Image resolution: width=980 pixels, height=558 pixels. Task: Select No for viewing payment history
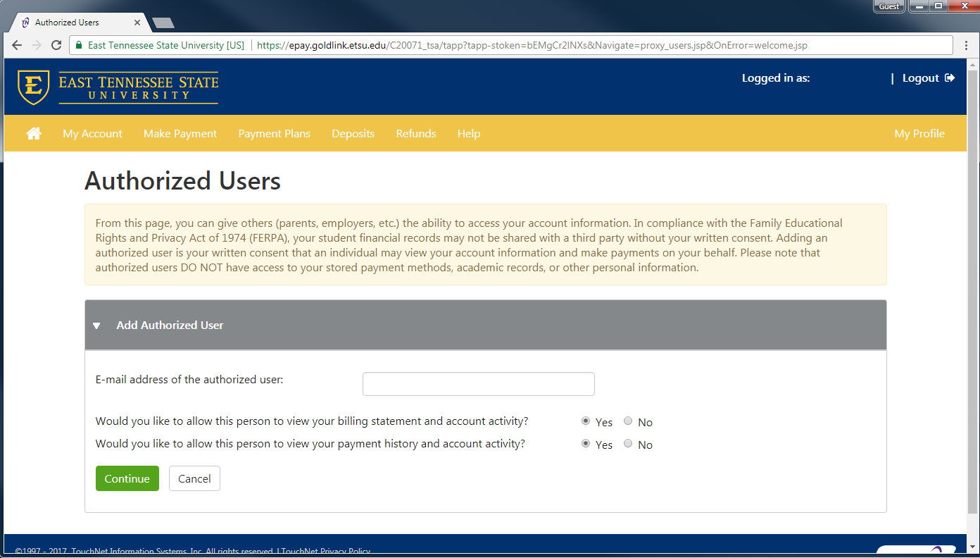pyautogui.click(x=628, y=444)
